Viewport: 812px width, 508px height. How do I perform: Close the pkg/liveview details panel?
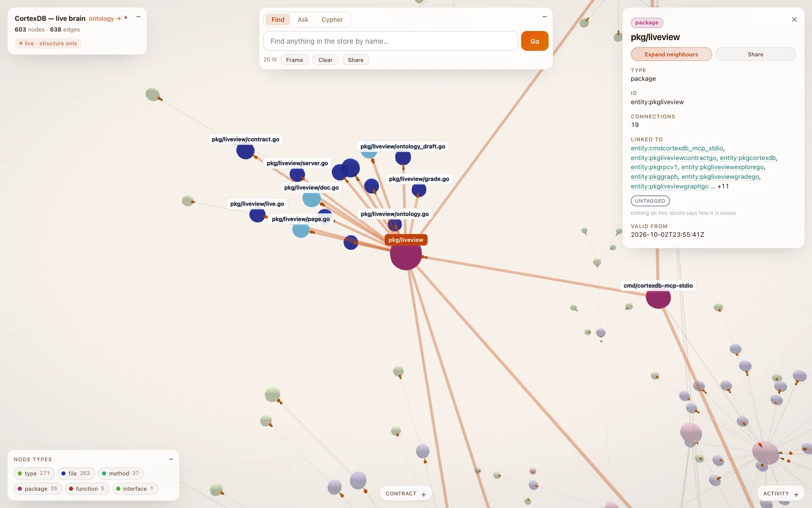click(794, 20)
